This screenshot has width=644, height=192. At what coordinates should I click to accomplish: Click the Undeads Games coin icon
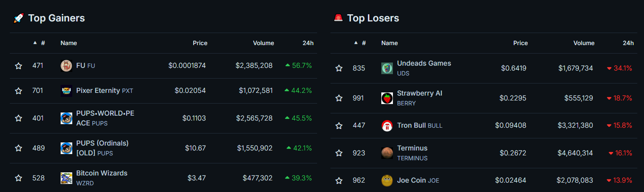(387, 68)
